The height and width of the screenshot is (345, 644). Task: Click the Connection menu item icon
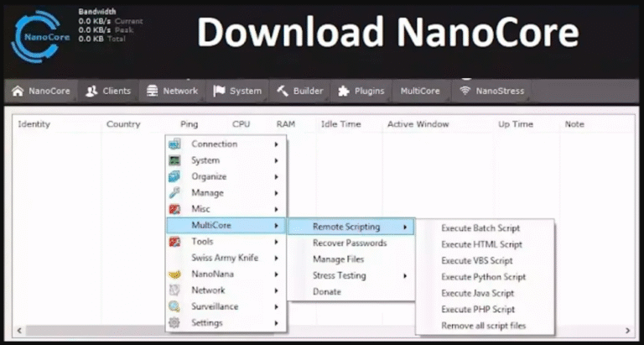[174, 144]
